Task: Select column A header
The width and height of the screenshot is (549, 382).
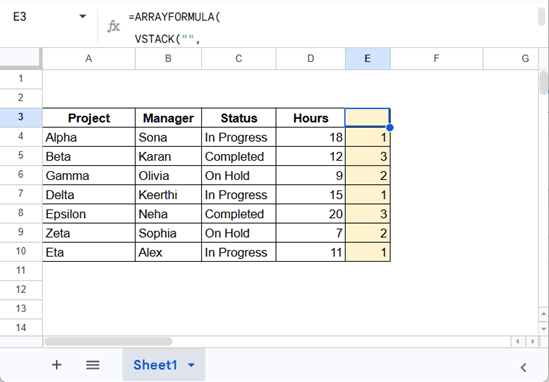Action: click(x=89, y=58)
